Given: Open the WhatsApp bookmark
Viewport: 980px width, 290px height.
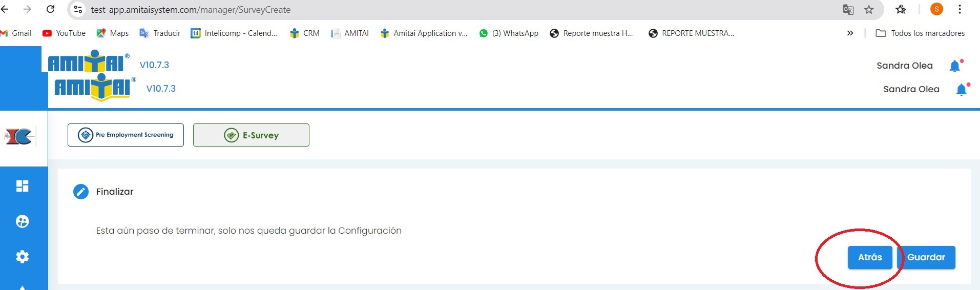Looking at the screenshot, I should (509, 33).
